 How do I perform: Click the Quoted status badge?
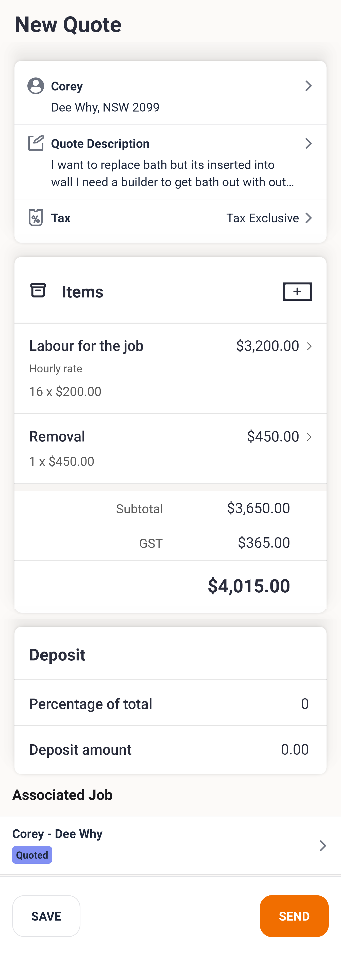coord(32,855)
